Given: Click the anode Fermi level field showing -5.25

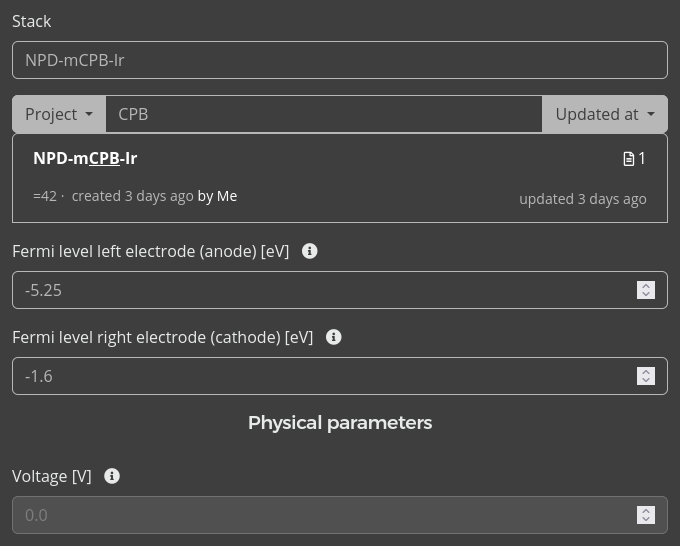Looking at the screenshot, I should (x=320, y=290).
